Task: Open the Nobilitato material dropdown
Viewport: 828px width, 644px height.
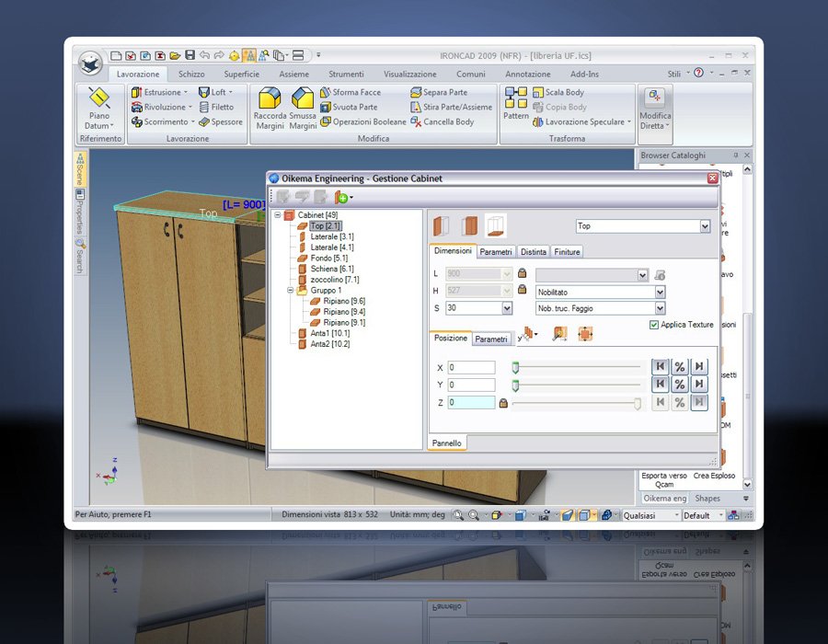Action: (x=660, y=292)
